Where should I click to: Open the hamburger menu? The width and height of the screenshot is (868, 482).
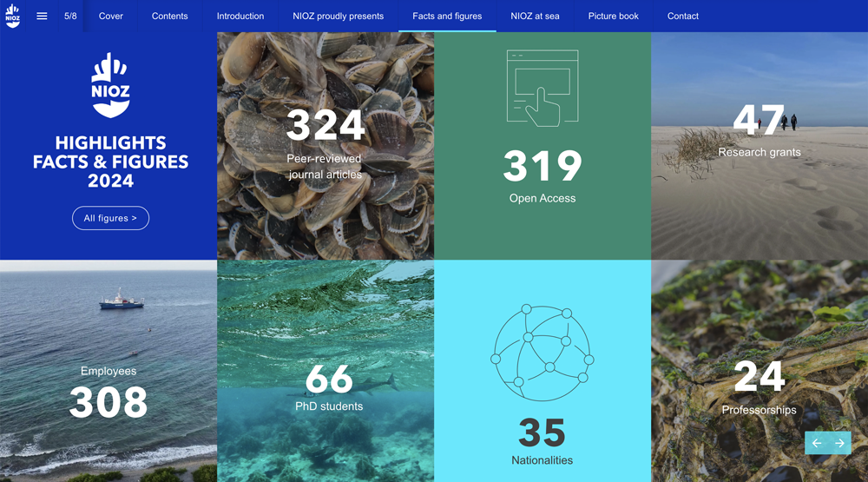point(42,16)
